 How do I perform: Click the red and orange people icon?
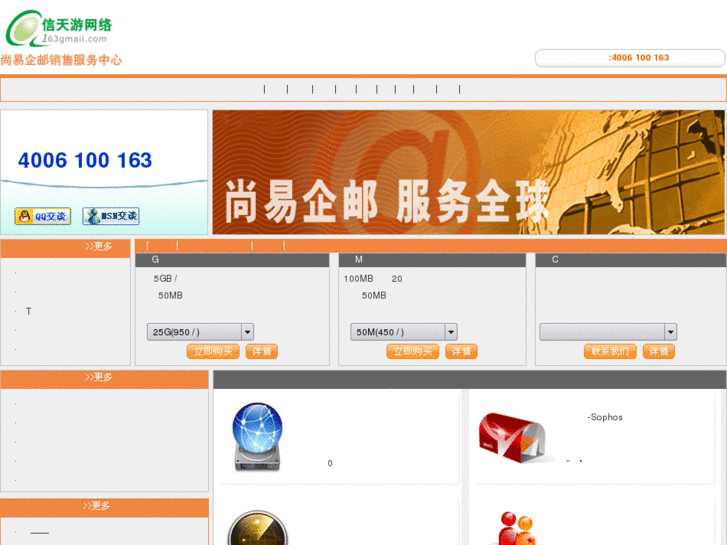tap(517, 528)
